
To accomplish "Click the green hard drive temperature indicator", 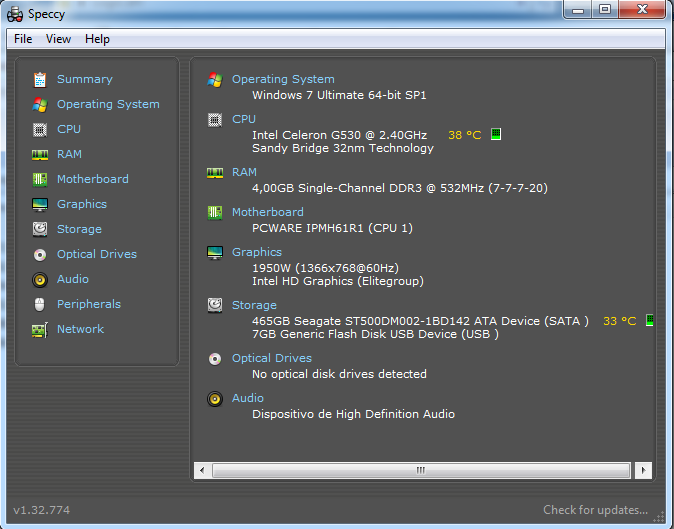I will (x=650, y=320).
